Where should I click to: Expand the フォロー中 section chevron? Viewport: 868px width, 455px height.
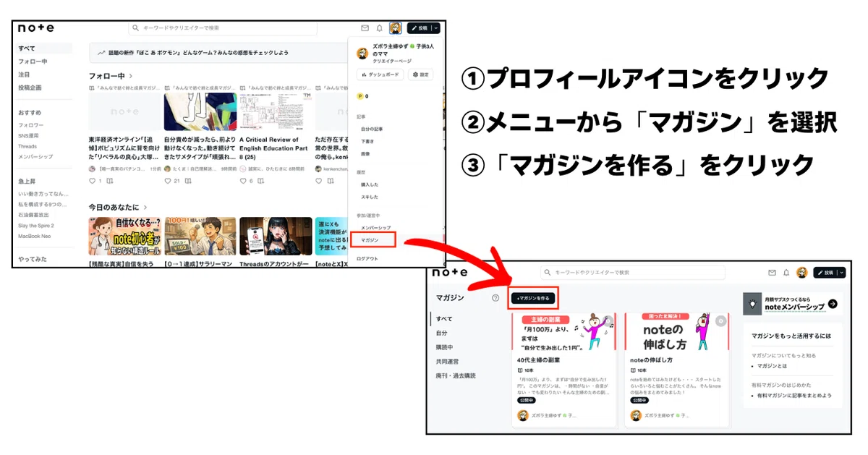131,75
